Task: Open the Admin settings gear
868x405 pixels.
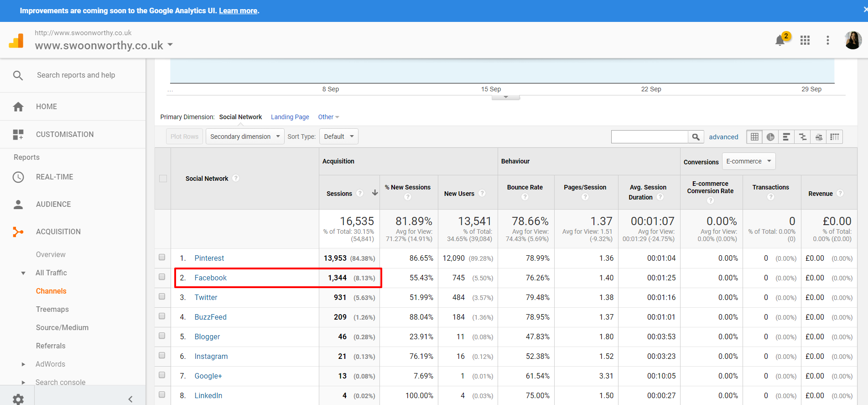Action: [18, 399]
